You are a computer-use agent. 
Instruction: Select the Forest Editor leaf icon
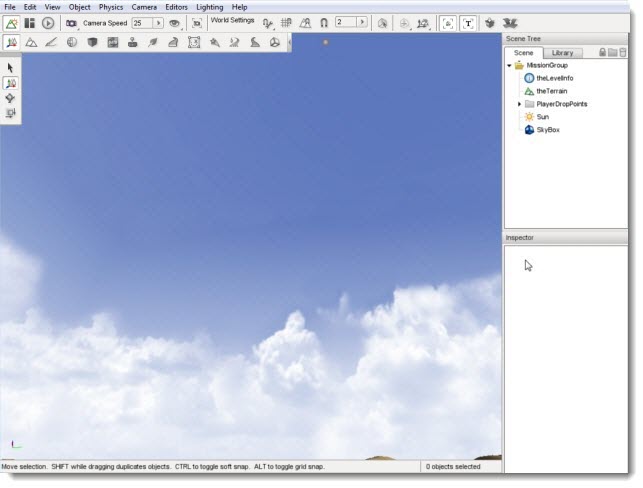click(153, 42)
